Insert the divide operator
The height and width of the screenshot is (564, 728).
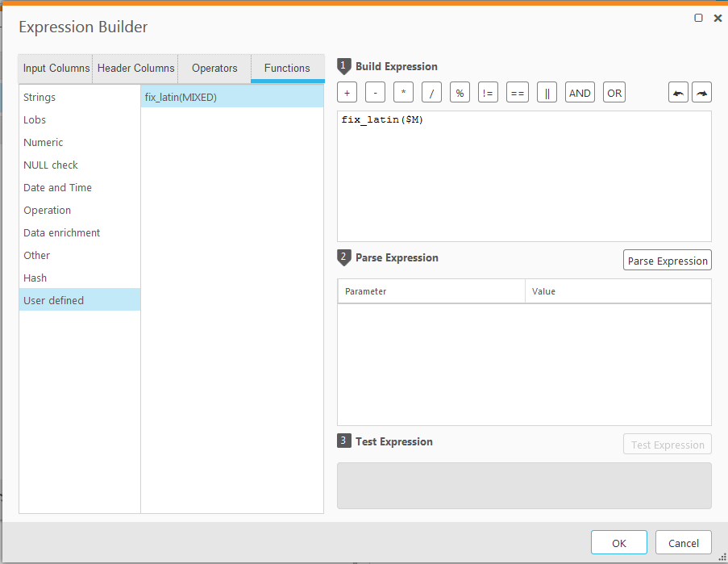(431, 93)
